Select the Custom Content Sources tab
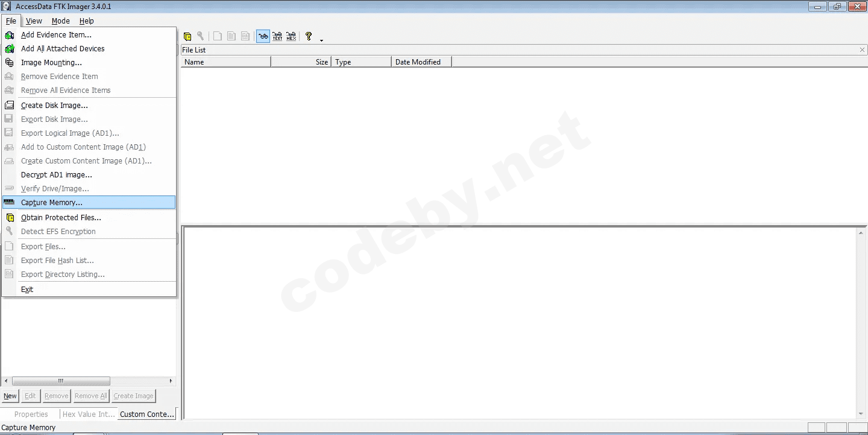This screenshot has width=868, height=435. 147,414
